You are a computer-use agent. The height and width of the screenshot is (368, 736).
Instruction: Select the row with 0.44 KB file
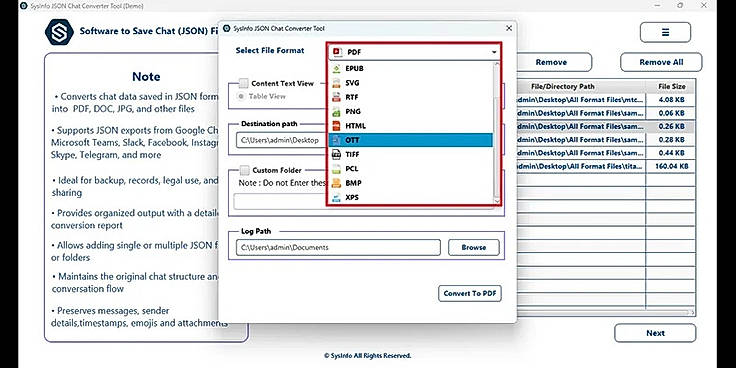(606, 153)
